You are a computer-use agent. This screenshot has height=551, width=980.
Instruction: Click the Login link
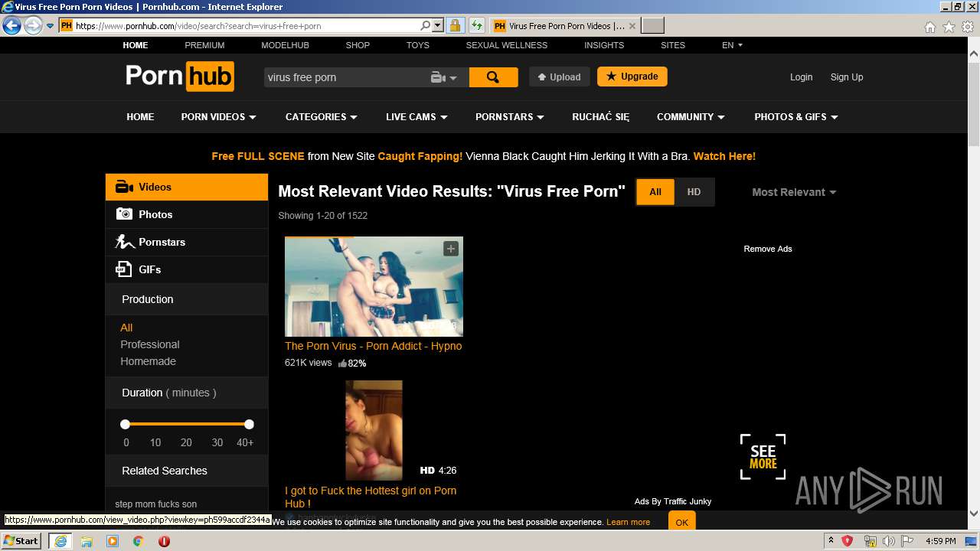[x=801, y=77]
